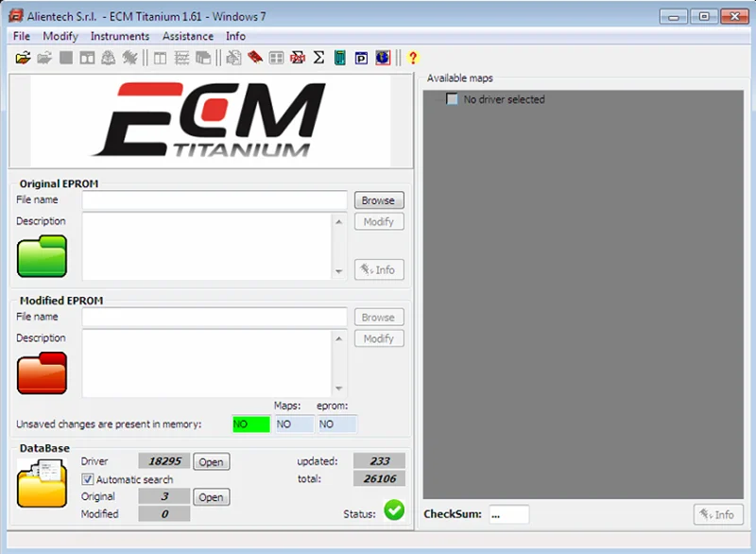Viewport: 756px width, 554px height.
Task: Click the greyed two-pane window toolbar icon
Action: tap(87, 59)
